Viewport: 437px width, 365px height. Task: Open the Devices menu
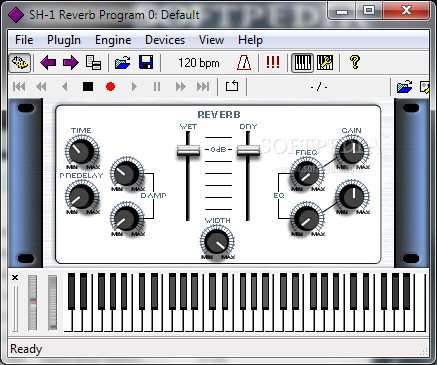coord(165,40)
